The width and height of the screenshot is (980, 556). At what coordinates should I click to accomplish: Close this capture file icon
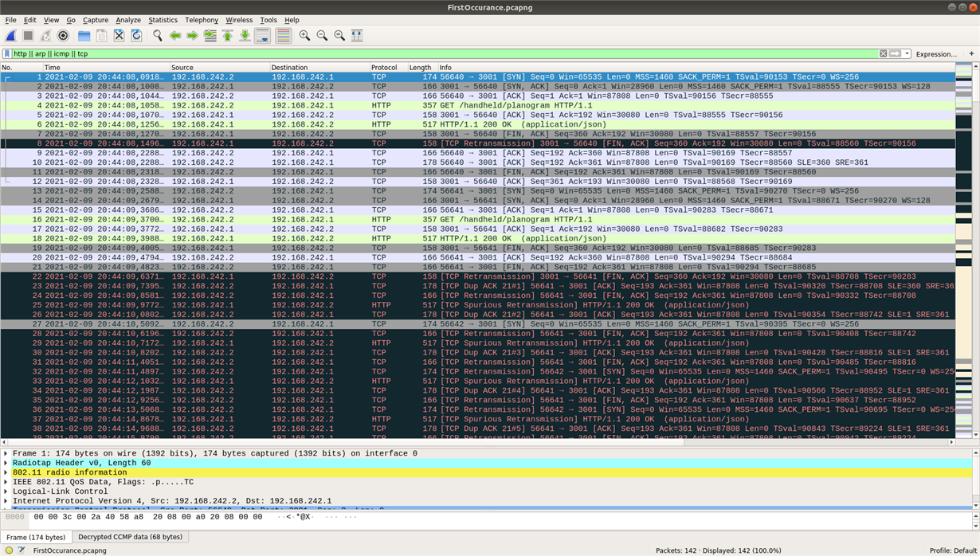(x=119, y=36)
